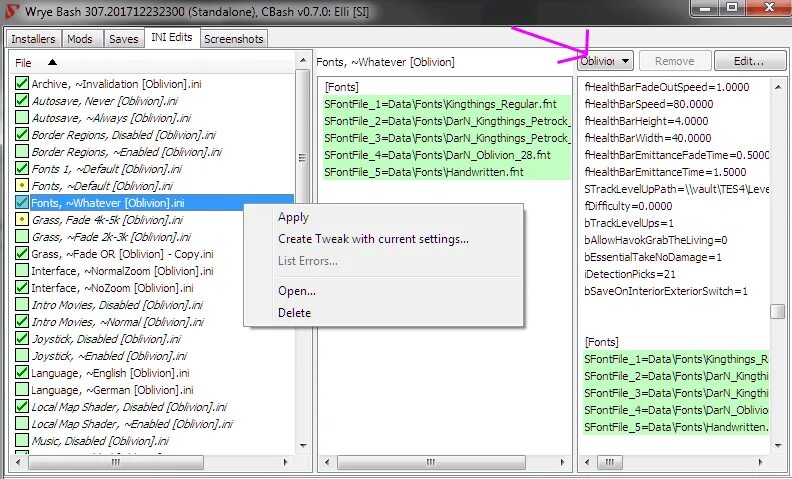Check the Joystick, ~Enabled box
Screen dimensions: 792x479
point(22,356)
